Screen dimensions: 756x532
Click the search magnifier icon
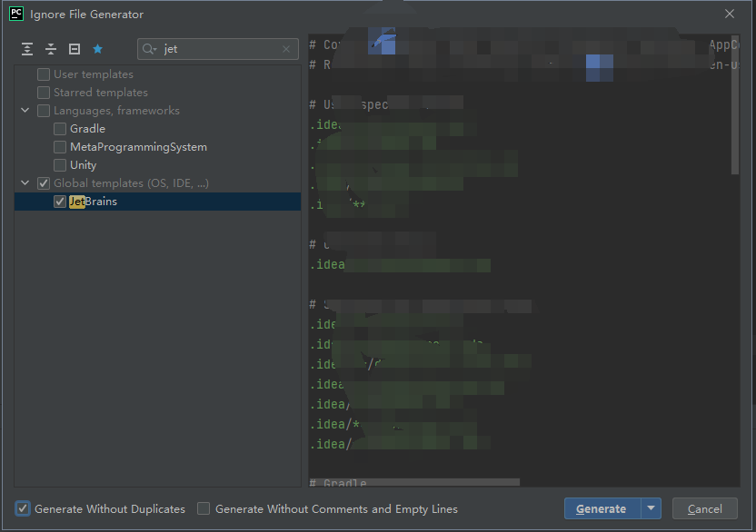[149, 49]
